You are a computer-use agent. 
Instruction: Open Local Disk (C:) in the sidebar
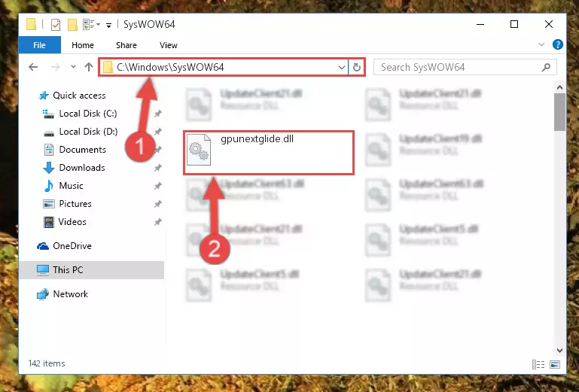click(x=88, y=114)
